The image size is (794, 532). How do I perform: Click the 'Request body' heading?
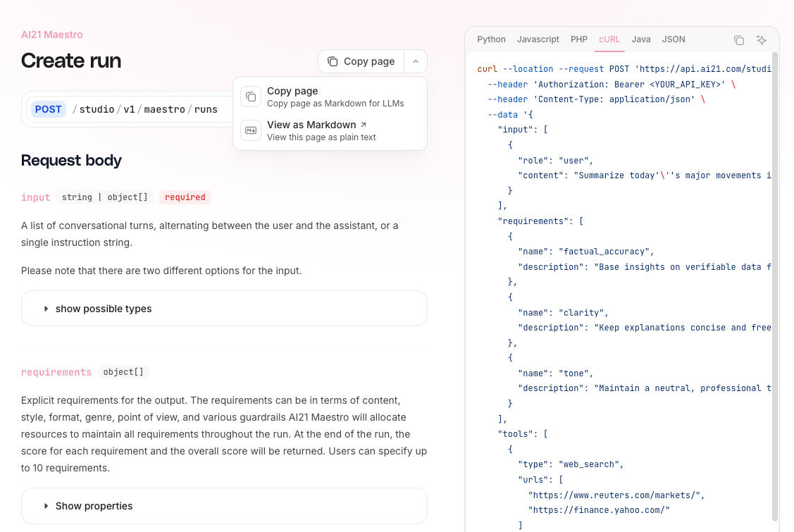[71, 161]
